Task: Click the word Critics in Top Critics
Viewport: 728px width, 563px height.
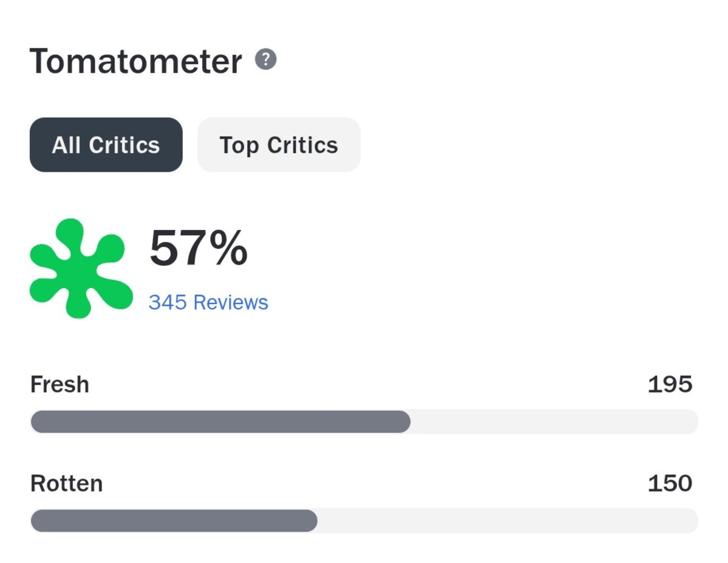Action: point(302,145)
